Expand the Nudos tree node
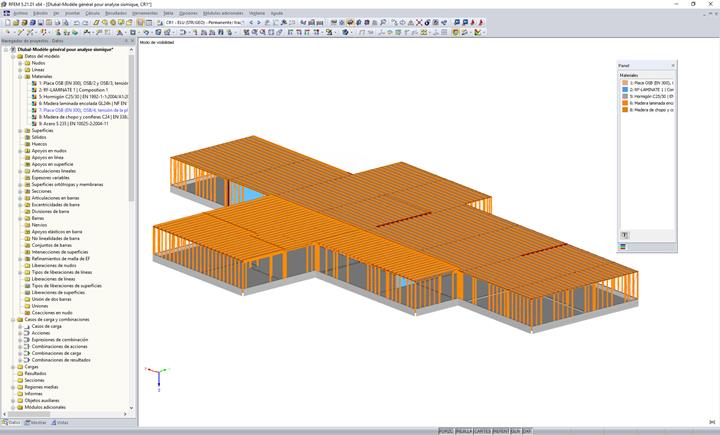The width and height of the screenshot is (720, 435). click(20, 63)
